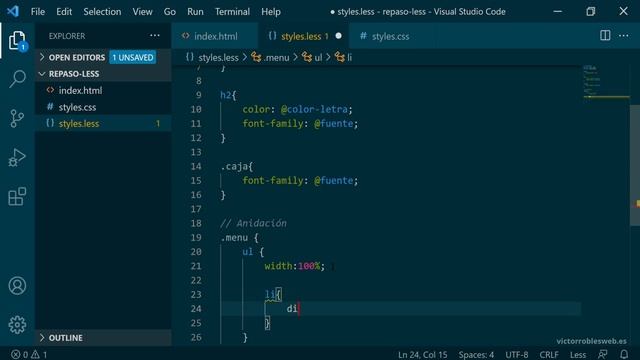
Task: Switch to the styles.less tab
Action: (x=304, y=36)
